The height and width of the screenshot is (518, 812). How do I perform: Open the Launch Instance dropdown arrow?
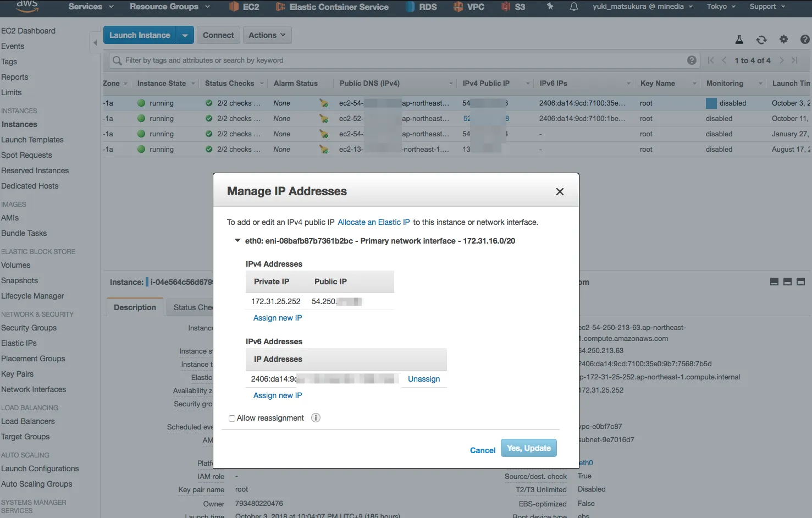point(185,35)
